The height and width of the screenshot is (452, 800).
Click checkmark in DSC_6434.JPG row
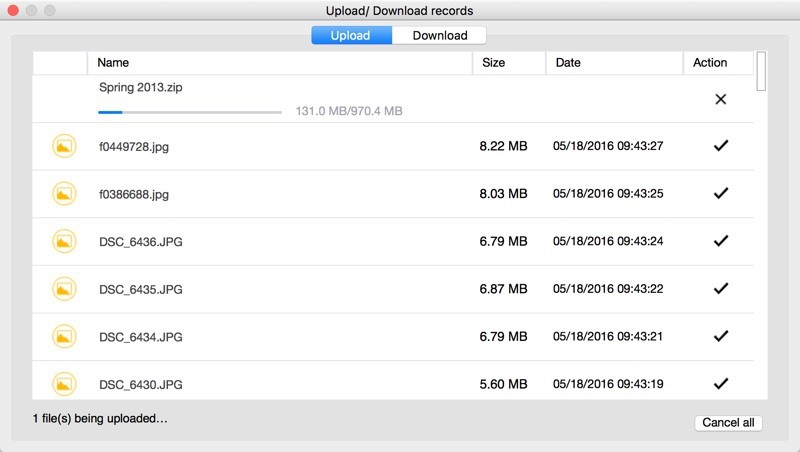[720, 336]
